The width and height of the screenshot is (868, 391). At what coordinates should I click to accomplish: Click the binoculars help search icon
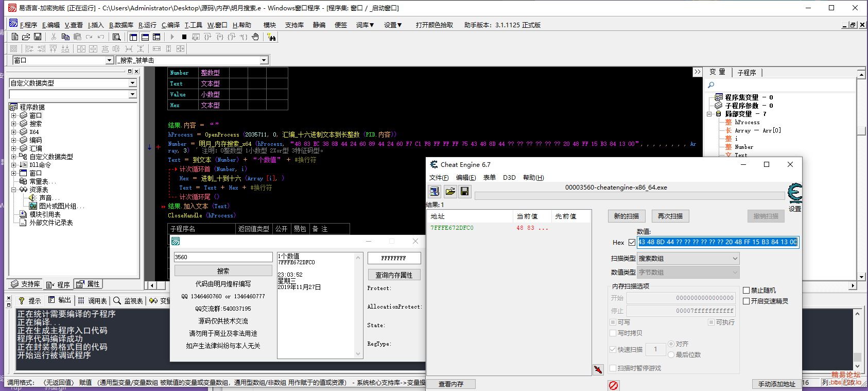pyautogui.click(x=271, y=37)
